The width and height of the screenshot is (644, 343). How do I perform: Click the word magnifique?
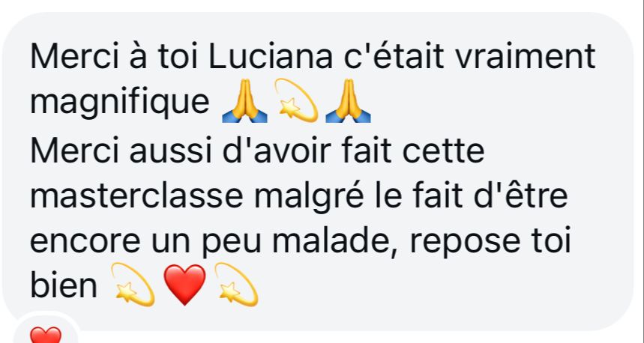120,103
